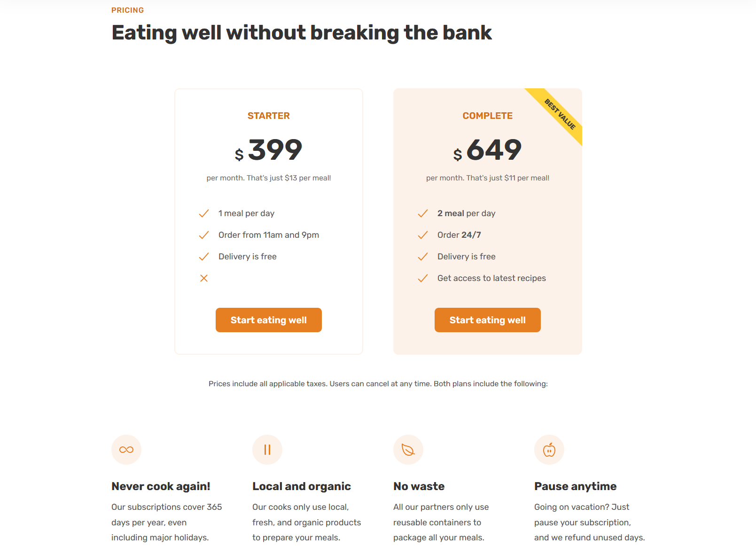The height and width of the screenshot is (546, 756).
Task: Click the checkmark beside Get access to latest recipes
Action: pyautogui.click(x=423, y=278)
